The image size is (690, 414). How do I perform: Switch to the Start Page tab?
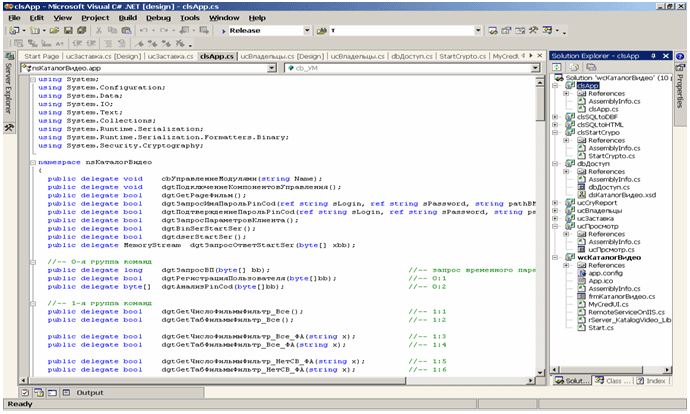tap(41, 56)
